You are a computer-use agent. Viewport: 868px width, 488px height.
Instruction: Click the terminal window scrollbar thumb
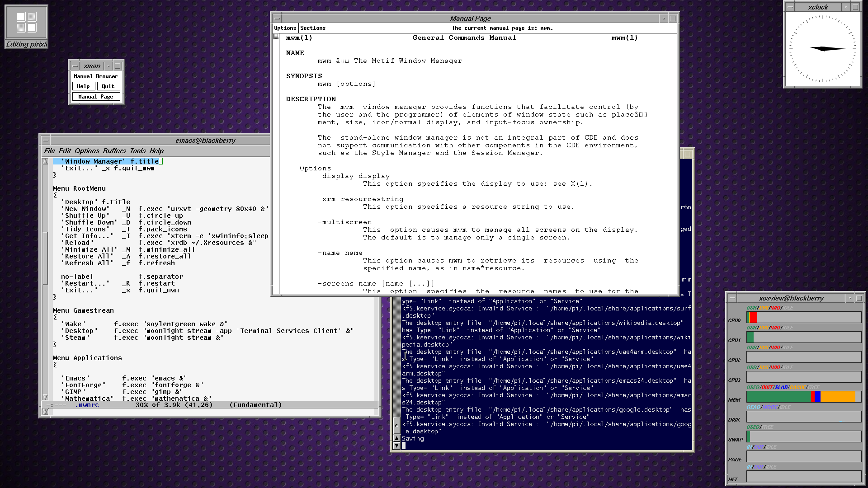coord(396,425)
